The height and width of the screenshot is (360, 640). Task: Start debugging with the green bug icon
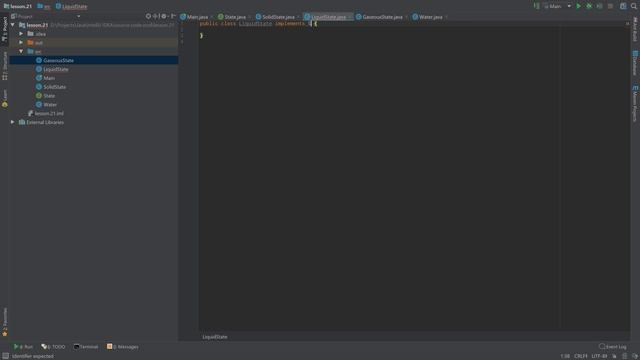click(x=589, y=6)
